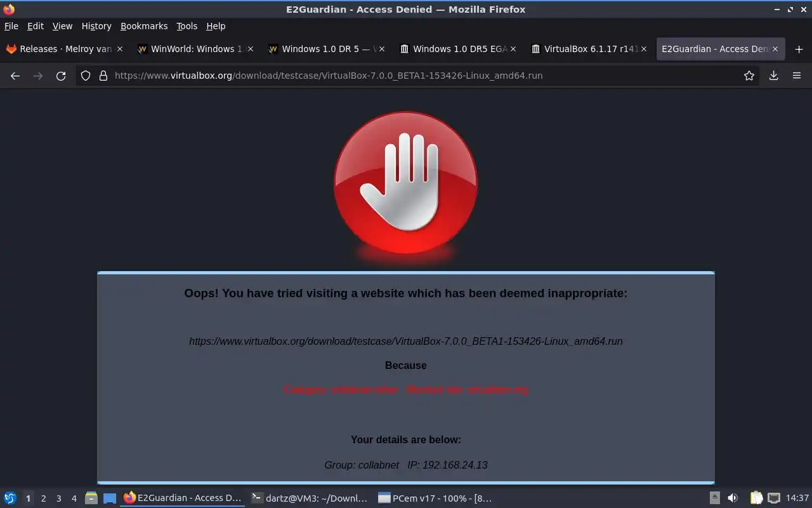
Task: Switch to PCem v17 taskbar window
Action: (435, 498)
